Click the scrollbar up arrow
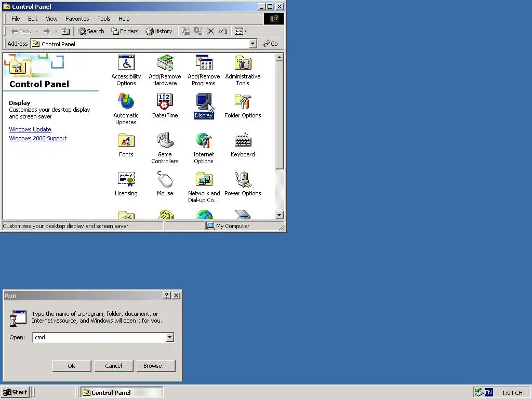 click(x=279, y=57)
